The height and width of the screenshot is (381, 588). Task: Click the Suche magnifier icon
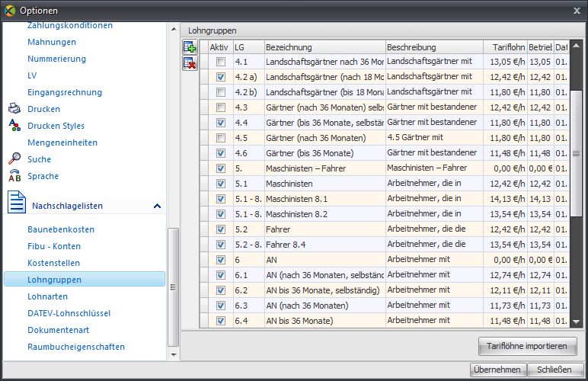tap(14, 158)
